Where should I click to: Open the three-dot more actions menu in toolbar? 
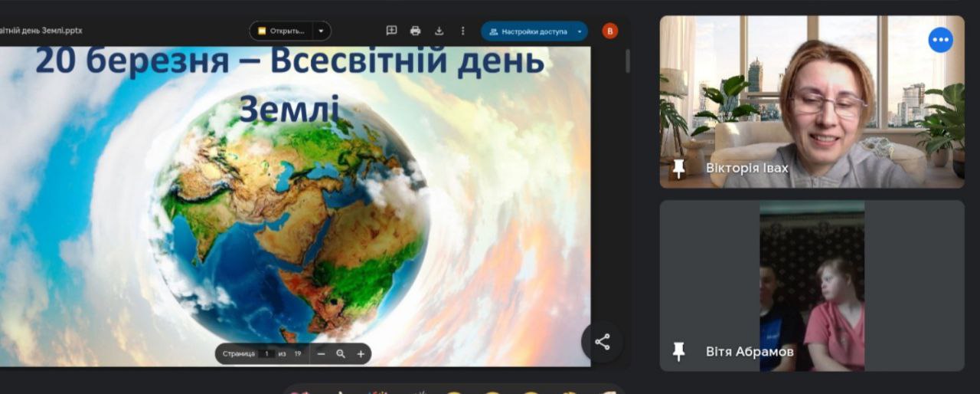pos(462,31)
